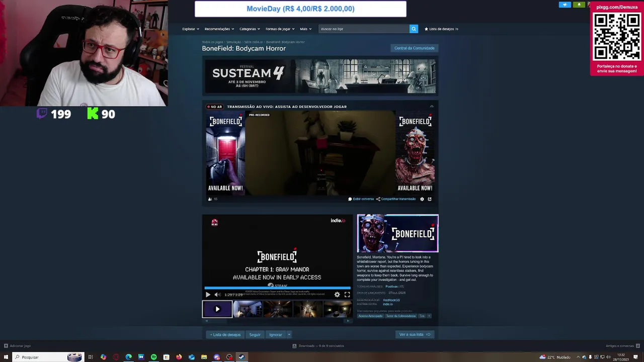The height and width of the screenshot is (362, 644).
Task: Open File Explorer folder from taskbar
Action: (204, 357)
